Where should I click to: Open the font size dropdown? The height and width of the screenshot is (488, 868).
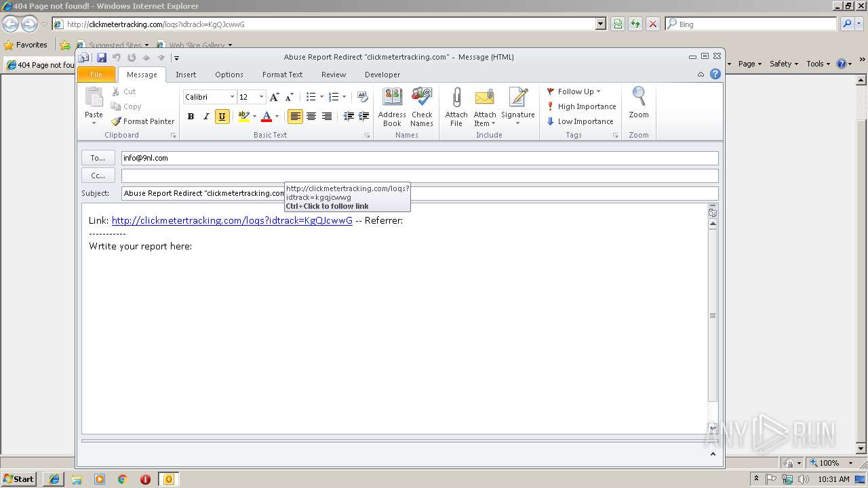261,97
